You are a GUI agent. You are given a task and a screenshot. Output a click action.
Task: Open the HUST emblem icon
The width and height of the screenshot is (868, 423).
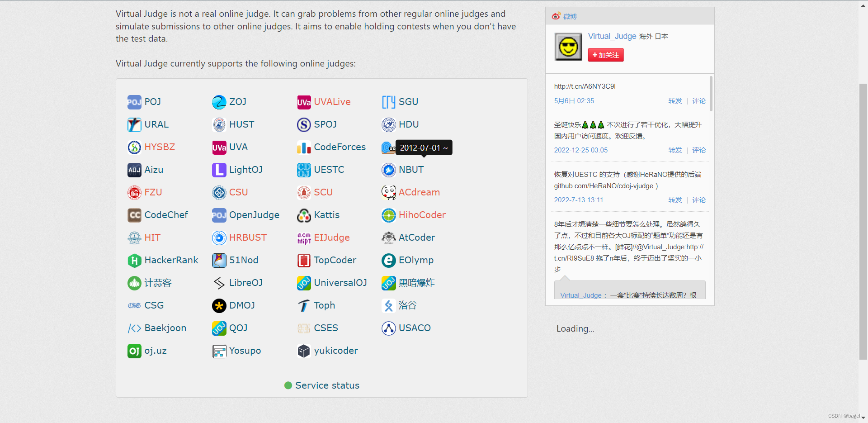pos(219,124)
